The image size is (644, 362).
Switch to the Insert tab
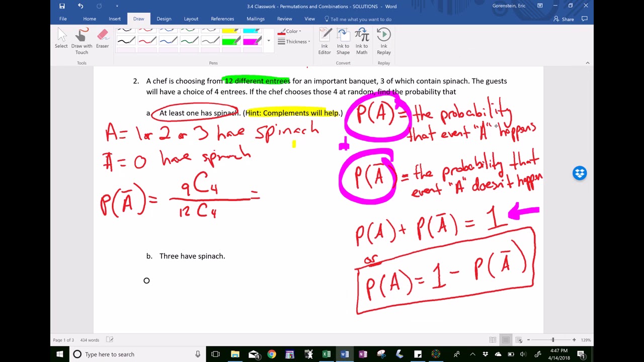click(x=115, y=19)
